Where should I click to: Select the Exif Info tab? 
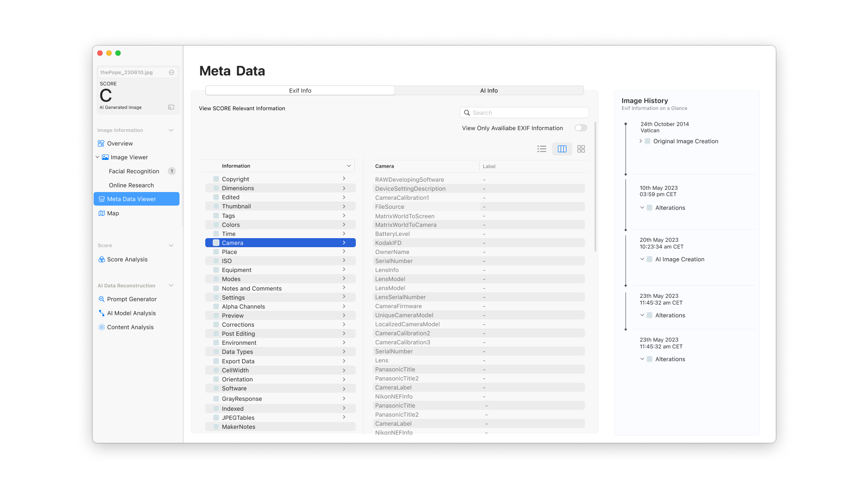click(300, 90)
